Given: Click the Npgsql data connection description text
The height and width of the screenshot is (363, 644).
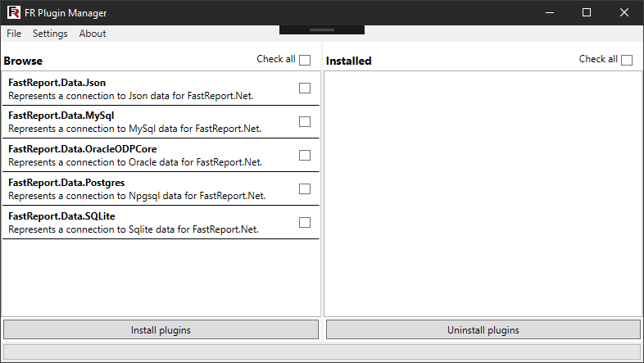Looking at the screenshot, I should click(137, 196).
